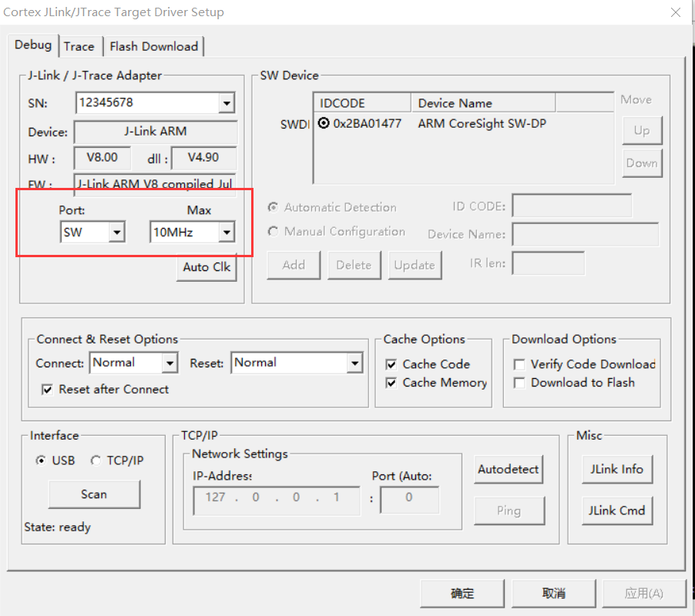
Task: Click the JLink Cmd button
Action: [616, 511]
